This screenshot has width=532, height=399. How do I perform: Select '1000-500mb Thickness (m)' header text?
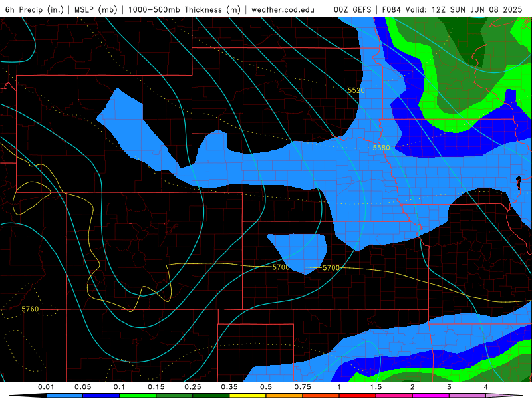click(x=184, y=9)
